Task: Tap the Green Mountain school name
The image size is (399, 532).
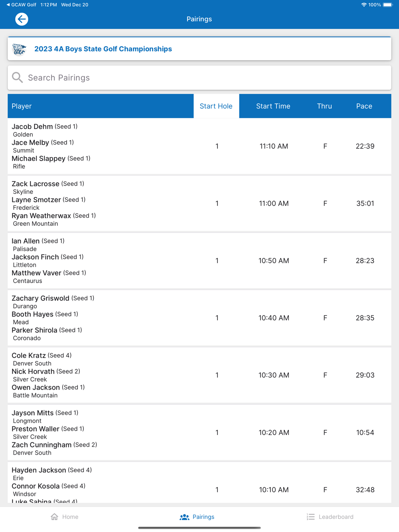Action: (x=36, y=224)
